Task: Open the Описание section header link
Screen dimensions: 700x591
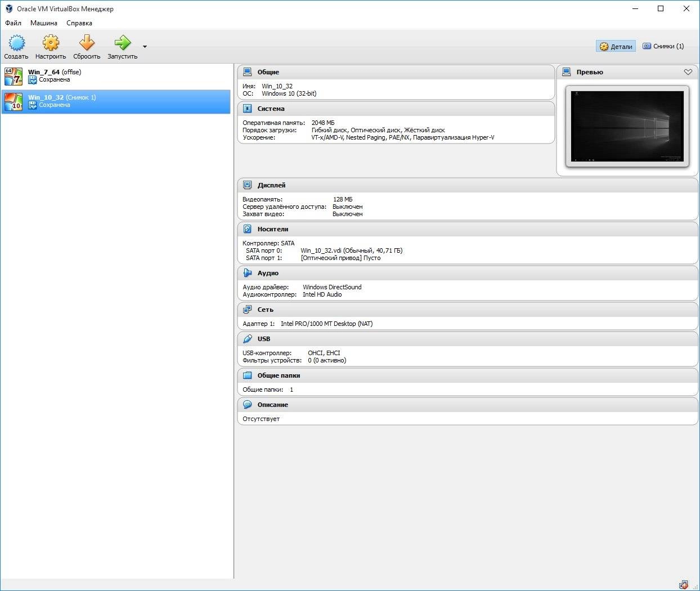Action: tap(273, 405)
